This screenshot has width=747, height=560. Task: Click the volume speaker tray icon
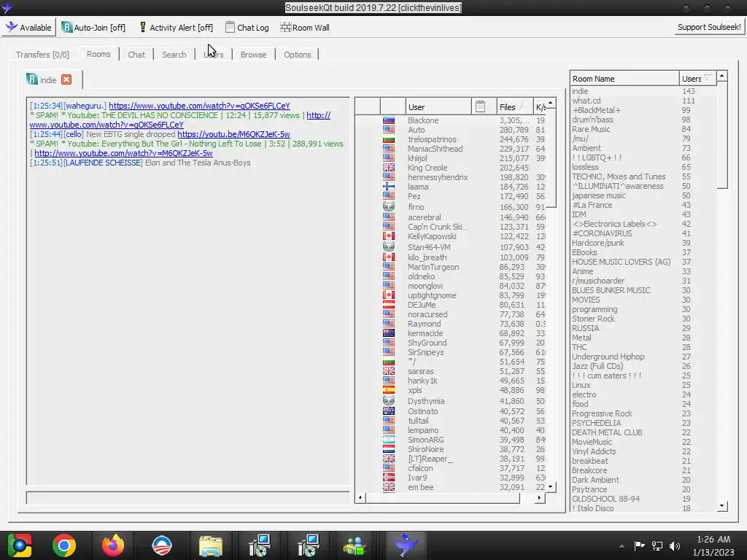pos(674,545)
